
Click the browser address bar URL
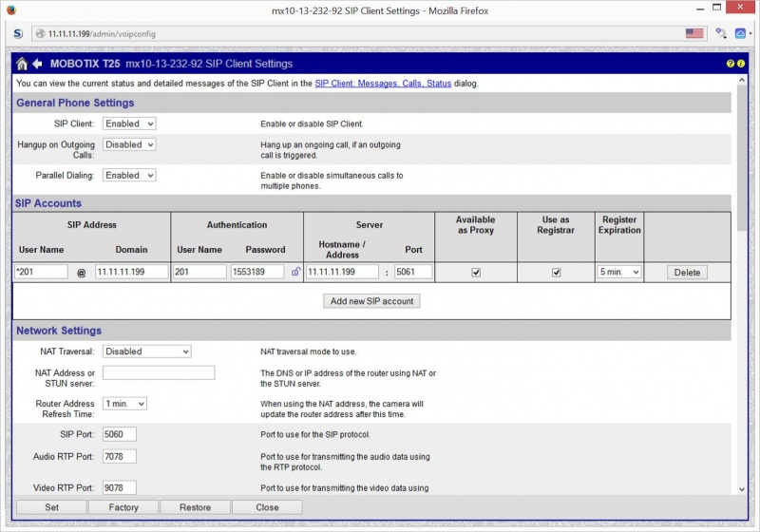[x=102, y=34]
